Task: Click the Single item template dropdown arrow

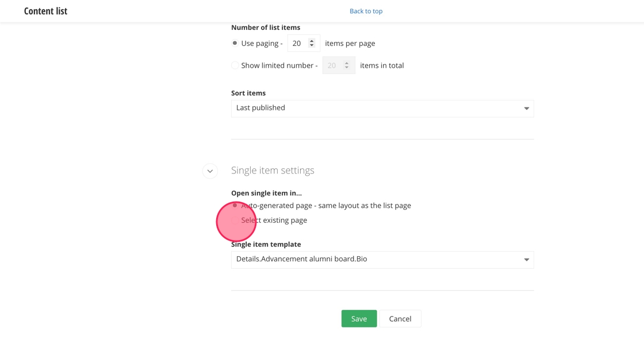Action: point(526,260)
